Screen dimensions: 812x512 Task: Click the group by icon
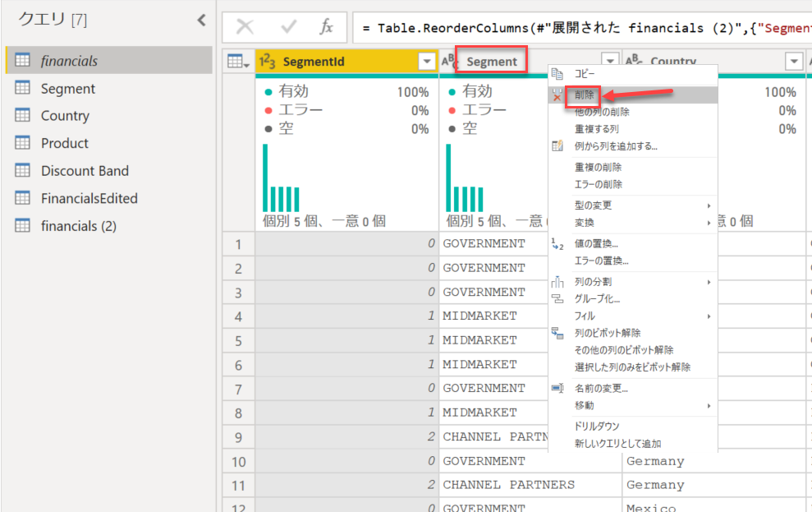click(557, 299)
